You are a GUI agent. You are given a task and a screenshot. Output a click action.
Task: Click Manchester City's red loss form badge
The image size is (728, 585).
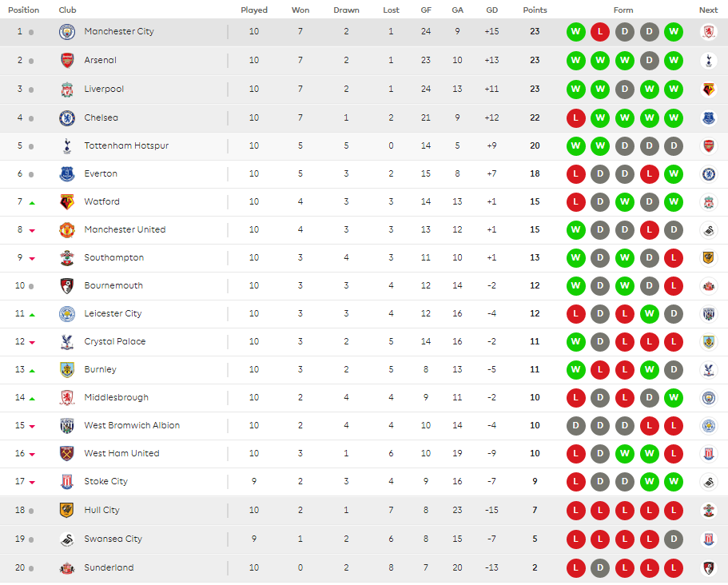click(x=600, y=32)
